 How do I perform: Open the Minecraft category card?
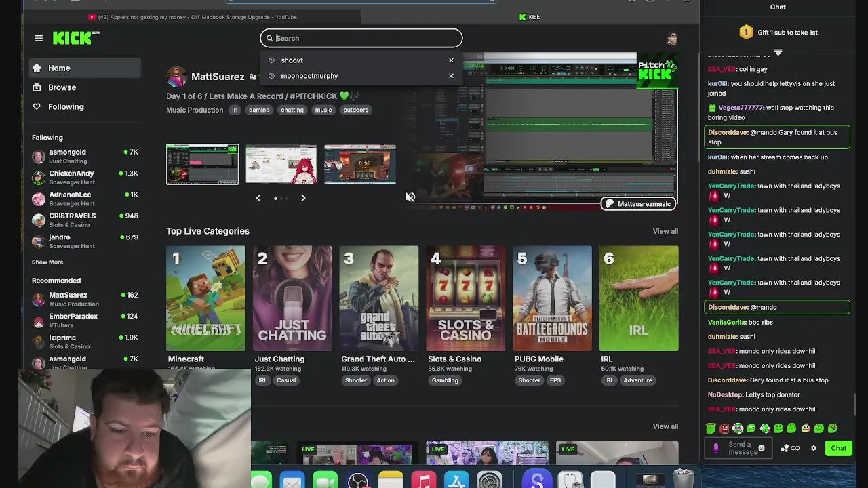coord(205,298)
